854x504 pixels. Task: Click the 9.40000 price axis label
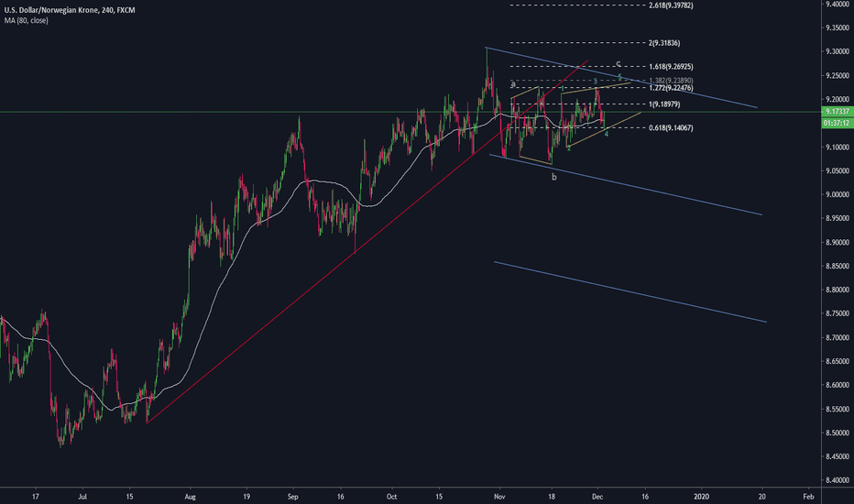(835, 5)
